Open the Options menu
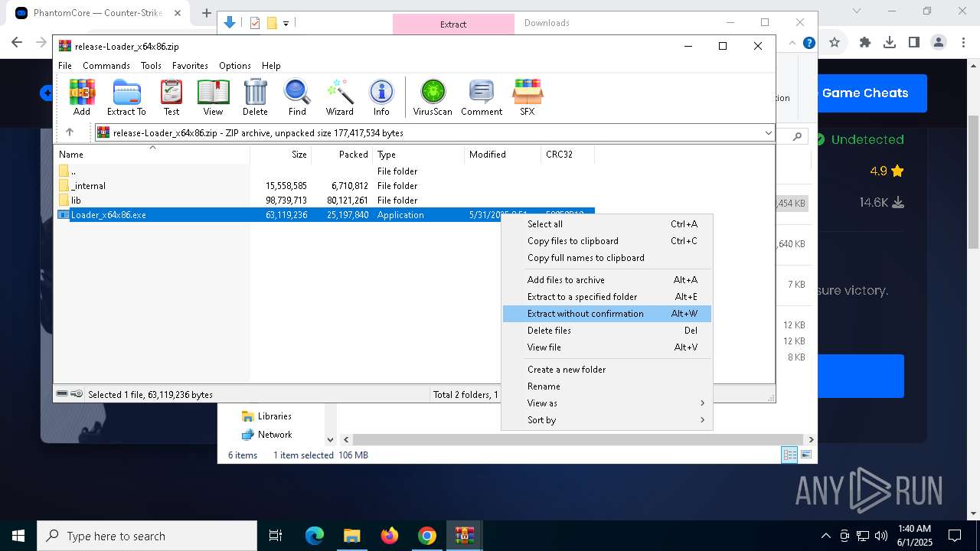Viewport: 980px width, 551px height. coord(235,66)
